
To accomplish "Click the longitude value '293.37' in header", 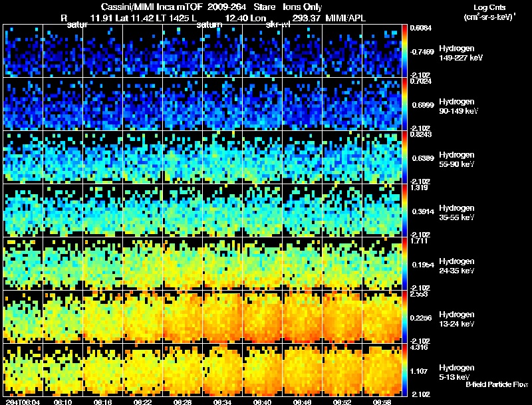I will 306,18.
